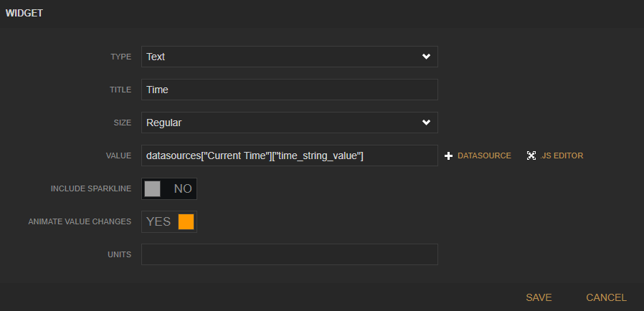Click the gray knob on Sparkline toggle
Viewport: 644px width, 311px height.
pos(152,188)
